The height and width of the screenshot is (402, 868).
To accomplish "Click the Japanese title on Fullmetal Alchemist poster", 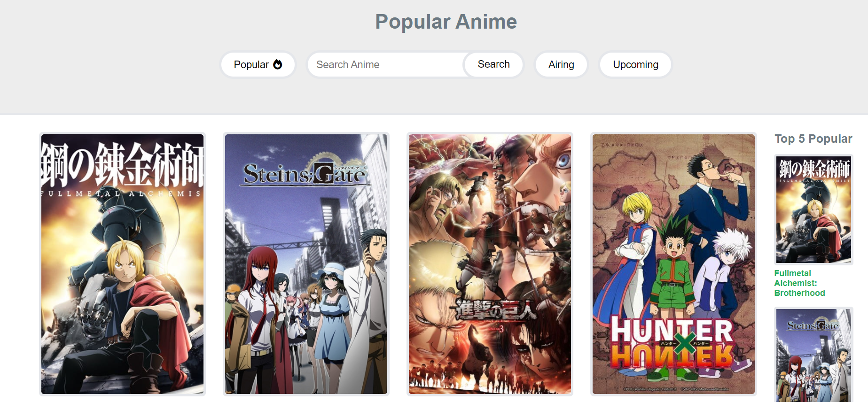I will tap(122, 165).
